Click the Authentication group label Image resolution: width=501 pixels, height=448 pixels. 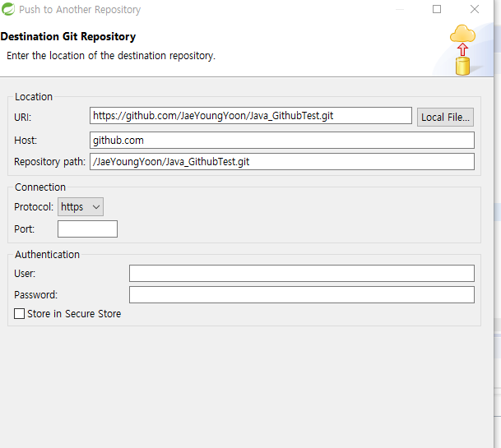(47, 255)
